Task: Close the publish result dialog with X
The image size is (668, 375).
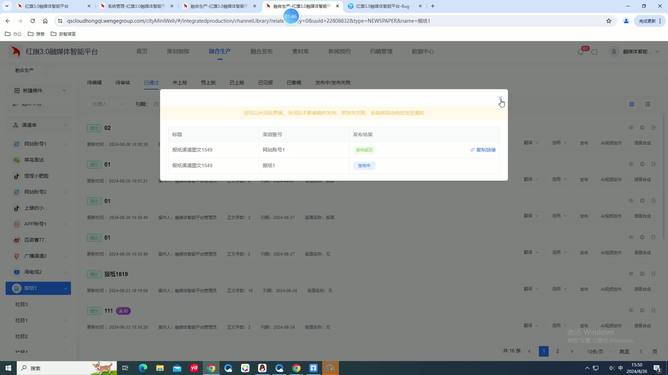Action: pos(500,100)
